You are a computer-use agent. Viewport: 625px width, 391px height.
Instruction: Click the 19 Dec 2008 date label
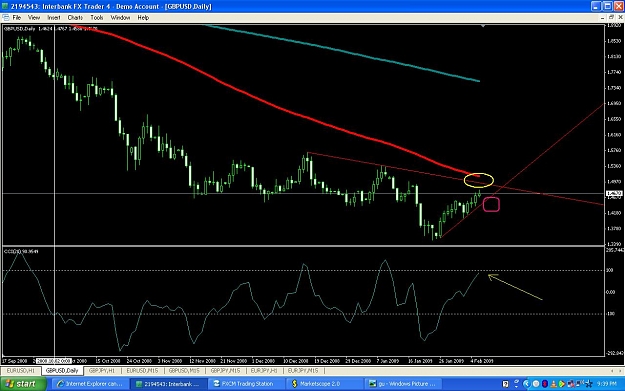tap(327, 361)
